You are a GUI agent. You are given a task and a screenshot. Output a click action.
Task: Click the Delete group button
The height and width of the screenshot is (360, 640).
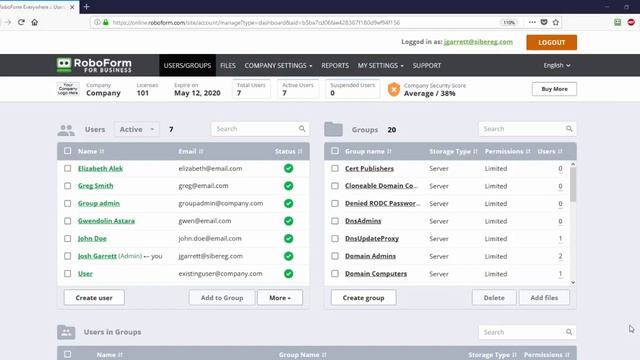(x=494, y=298)
